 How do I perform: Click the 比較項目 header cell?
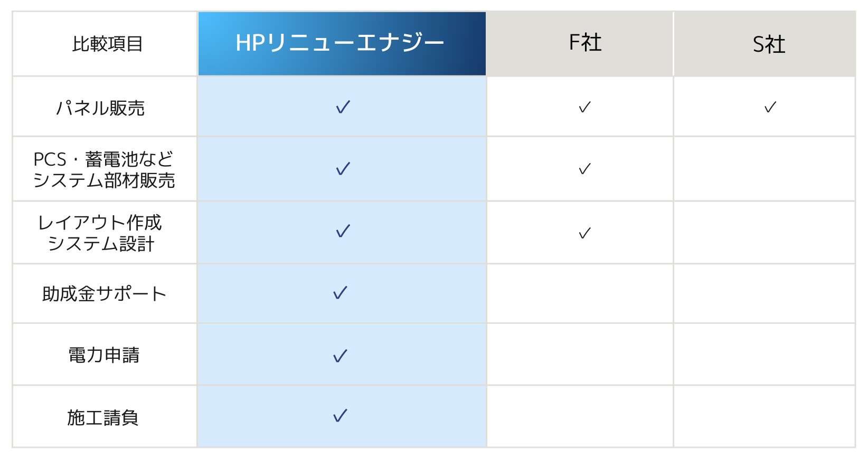tap(107, 44)
